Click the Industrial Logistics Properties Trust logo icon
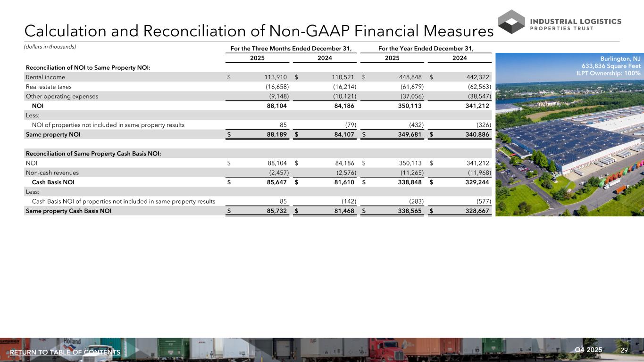This screenshot has width=644, height=362. (511, 22)
